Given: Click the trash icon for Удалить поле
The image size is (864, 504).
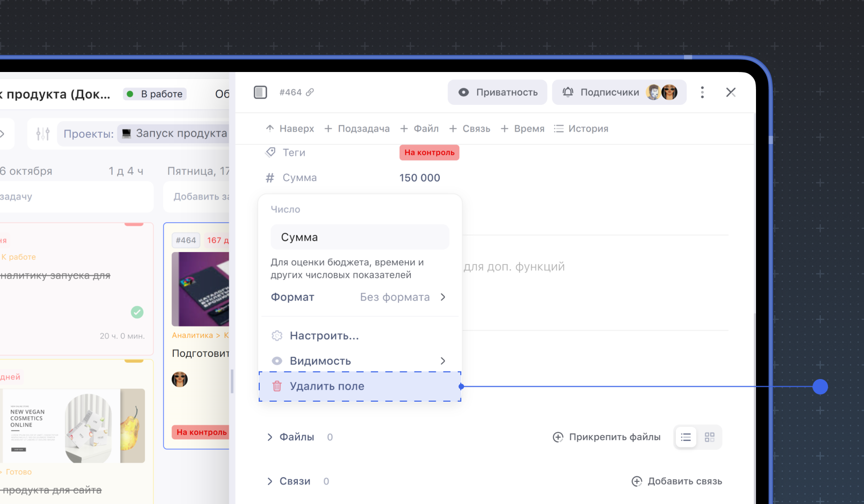Looking at the screenshot, I should [x=277, y=386].
